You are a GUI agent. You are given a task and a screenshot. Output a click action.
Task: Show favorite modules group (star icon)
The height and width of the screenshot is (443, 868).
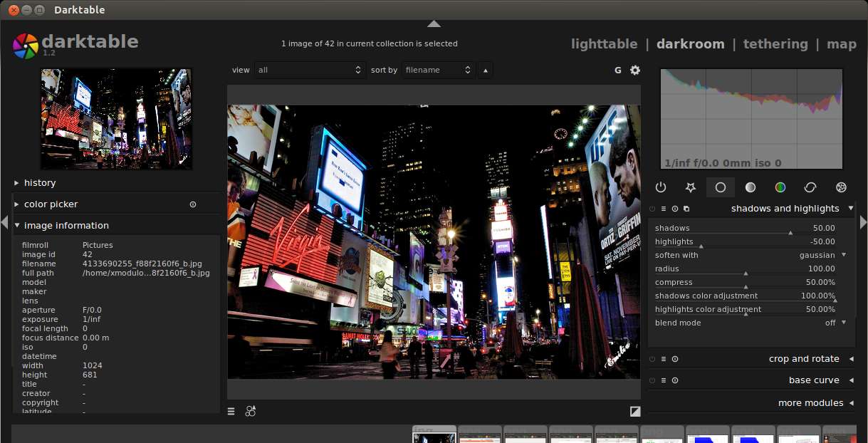click(690, 187)
